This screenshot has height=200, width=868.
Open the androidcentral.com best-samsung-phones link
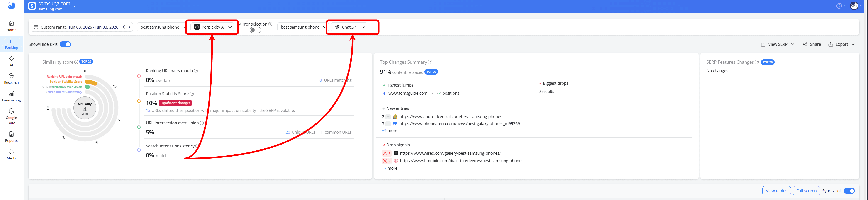[x=451, y=117]
